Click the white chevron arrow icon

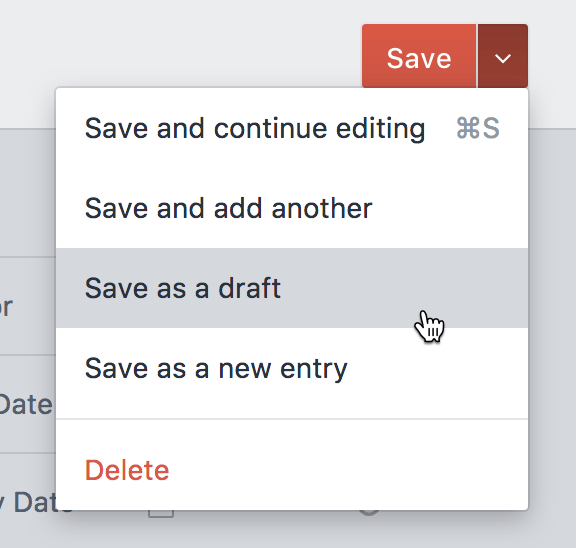(x=503, y=58)
